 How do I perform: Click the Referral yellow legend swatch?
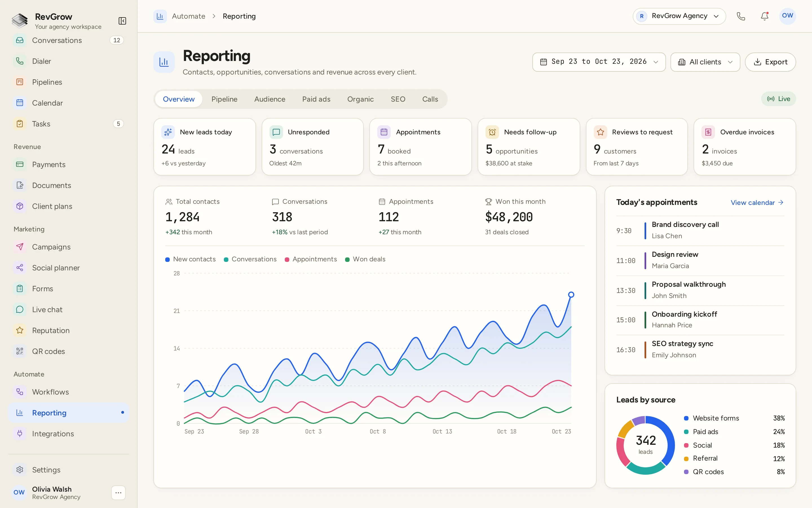pos(686,459)
